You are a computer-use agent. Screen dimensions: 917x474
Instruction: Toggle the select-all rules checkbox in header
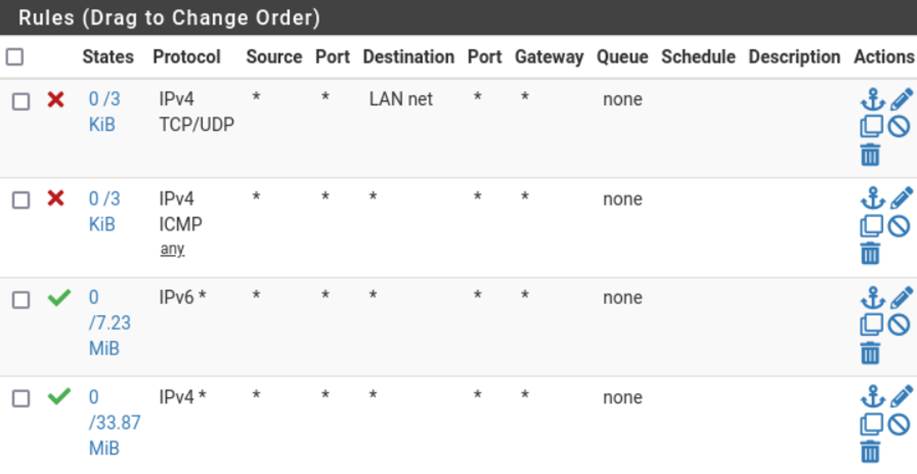(x=15, y=57)
